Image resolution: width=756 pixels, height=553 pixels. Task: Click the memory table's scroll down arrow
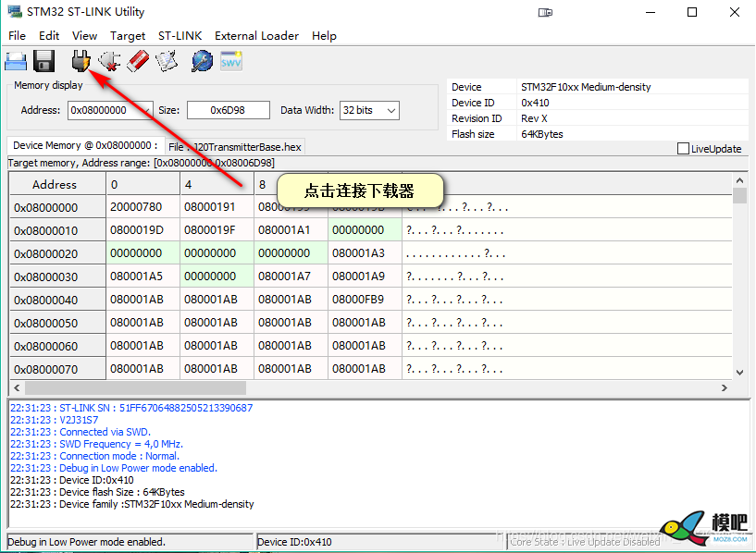740,373
